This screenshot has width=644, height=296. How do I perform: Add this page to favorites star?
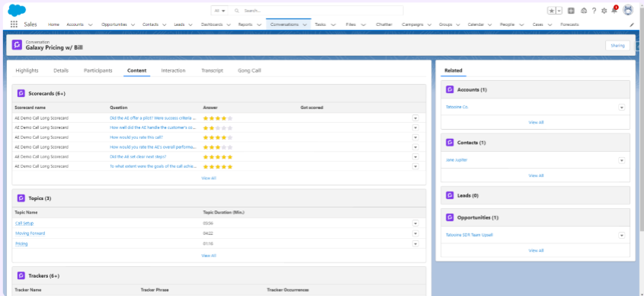pos(552,11)
